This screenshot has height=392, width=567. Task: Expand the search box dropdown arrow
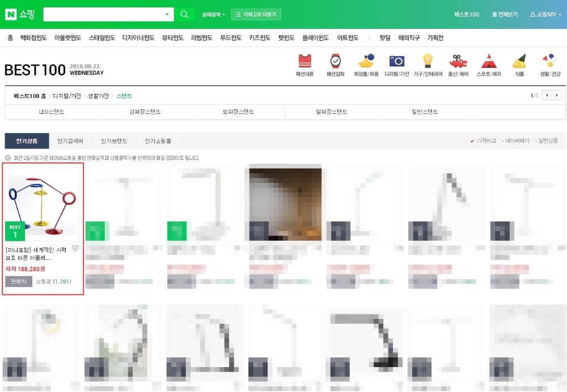(x=167, y=15)
